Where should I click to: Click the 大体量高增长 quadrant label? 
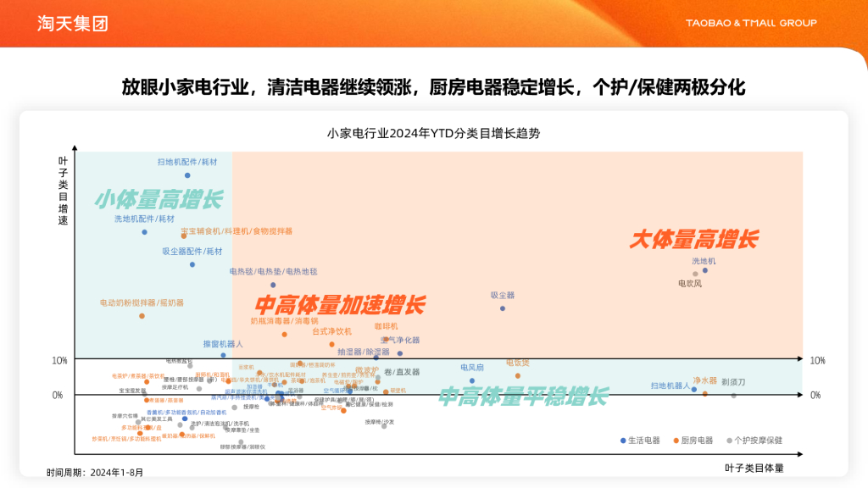tap(693, 240)
